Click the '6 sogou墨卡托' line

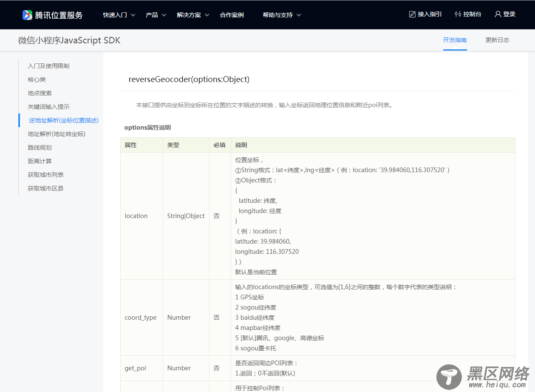point(256,348)
